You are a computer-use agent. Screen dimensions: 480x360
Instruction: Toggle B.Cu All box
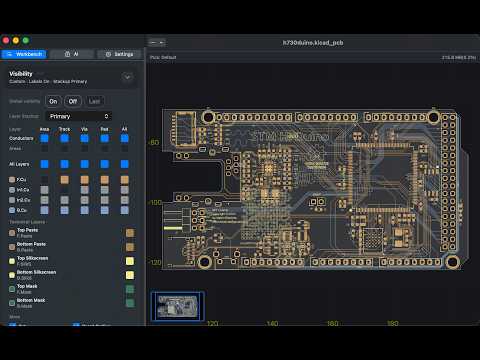(125, 210)
